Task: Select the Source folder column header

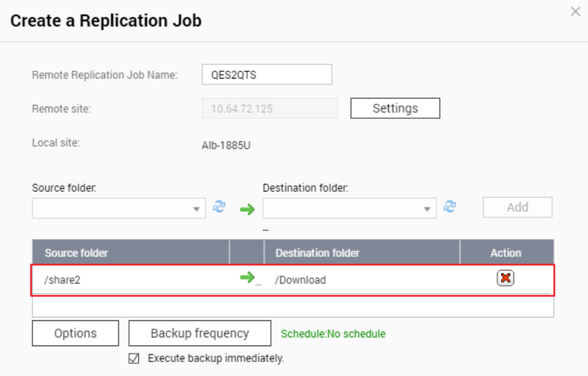Action: pos(76,253)
